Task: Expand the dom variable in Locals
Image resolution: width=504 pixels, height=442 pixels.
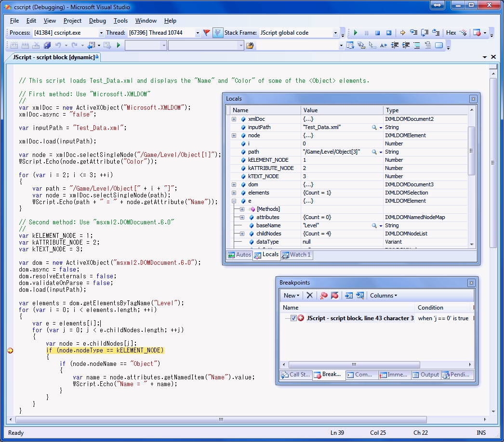Action: click(x=234, y=185)
